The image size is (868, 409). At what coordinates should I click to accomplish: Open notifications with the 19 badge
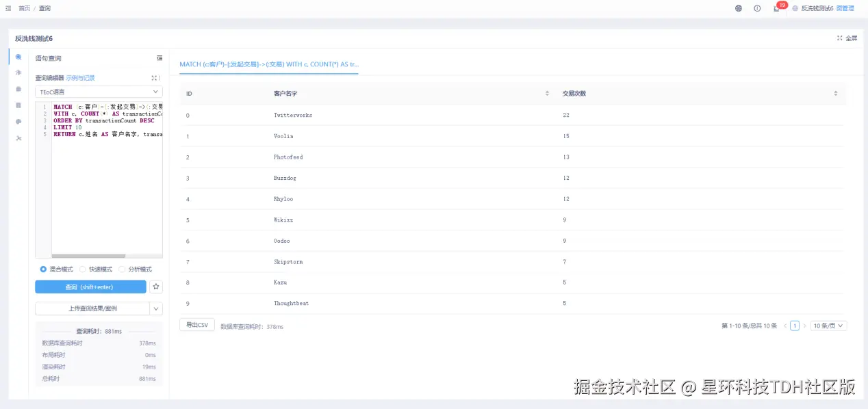[x=777, y=8]
